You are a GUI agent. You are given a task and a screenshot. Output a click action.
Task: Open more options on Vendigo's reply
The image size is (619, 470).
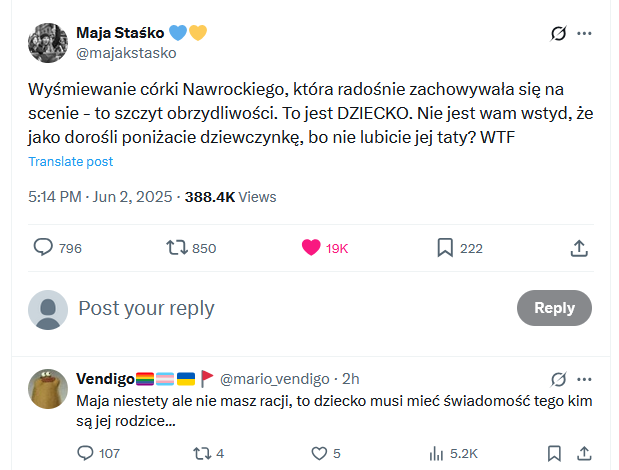pos(585,379)
